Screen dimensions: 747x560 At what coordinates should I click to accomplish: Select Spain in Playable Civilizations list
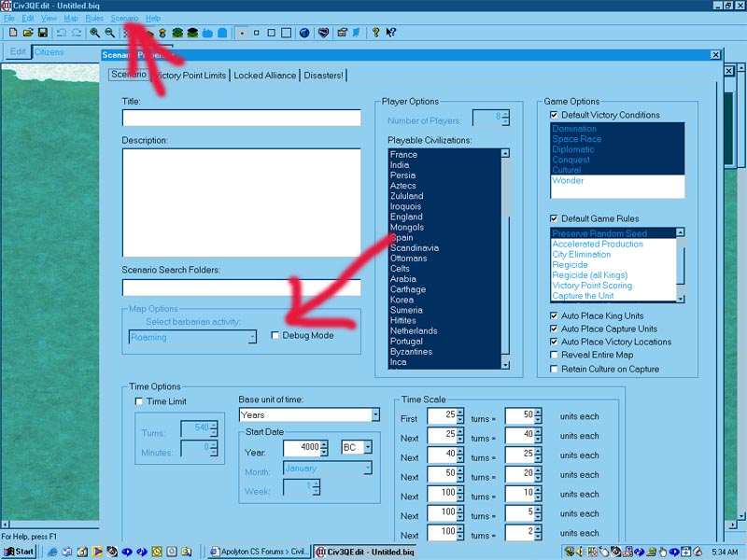(x=402, y=238)
